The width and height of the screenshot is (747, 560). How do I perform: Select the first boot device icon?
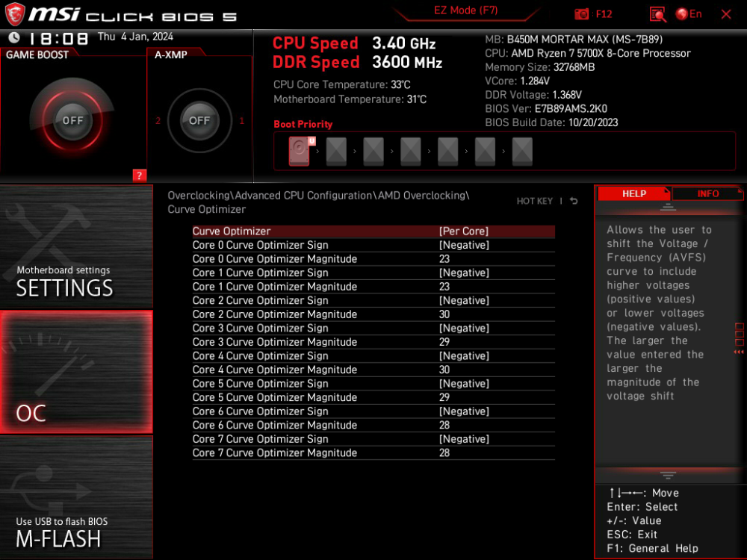pos(299,151)
